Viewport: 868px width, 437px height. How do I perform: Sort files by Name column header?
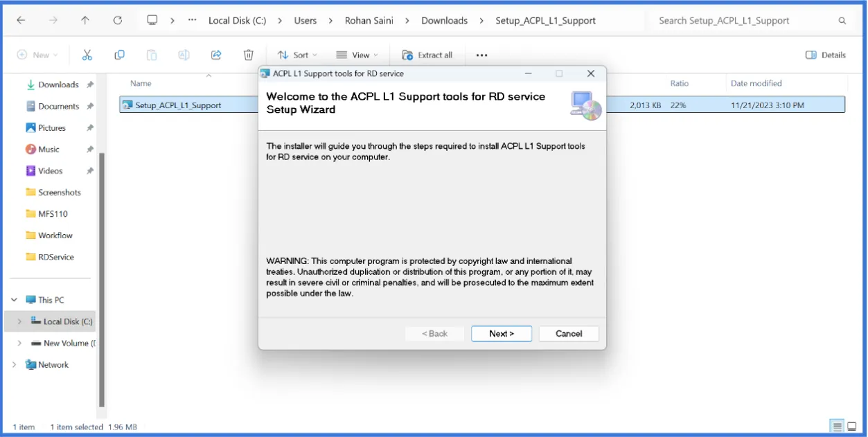pyautogui.click(x=141, y=83)
